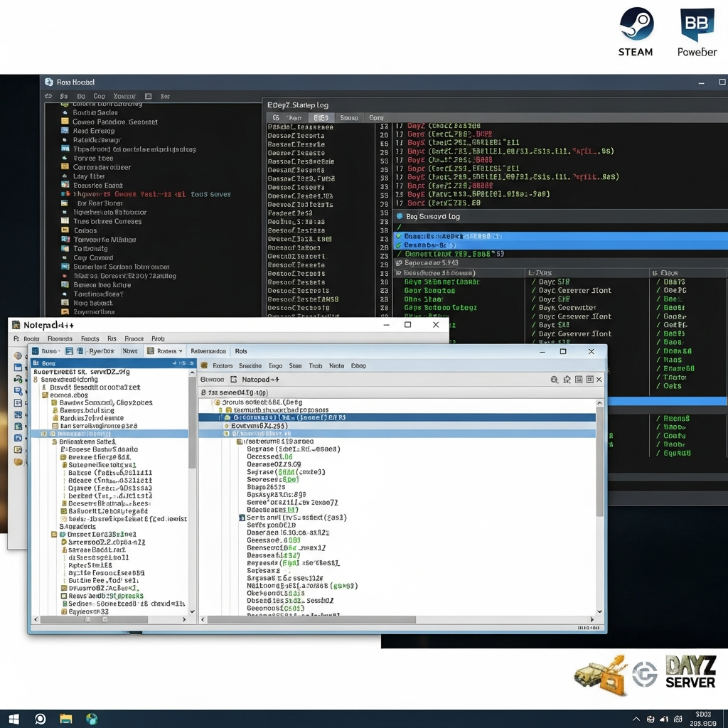Collapse the highlighted tree node in the file browser
This screenshot has width=728, height=728.
coord(45,434)
